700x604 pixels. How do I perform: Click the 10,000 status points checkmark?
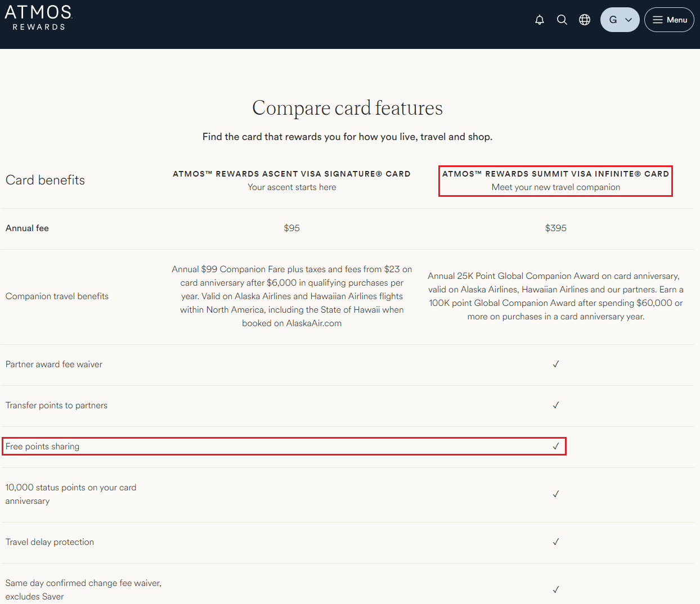[555, 494]
